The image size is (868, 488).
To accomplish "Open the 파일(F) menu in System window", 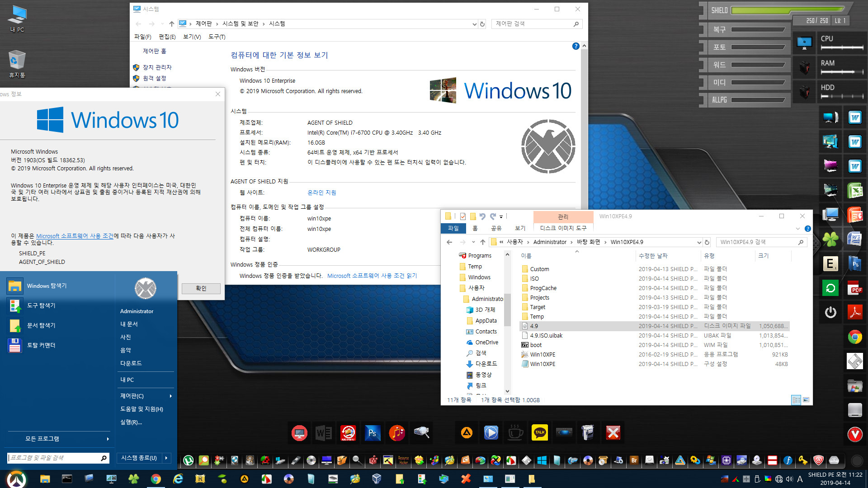I will click(142, 37).
